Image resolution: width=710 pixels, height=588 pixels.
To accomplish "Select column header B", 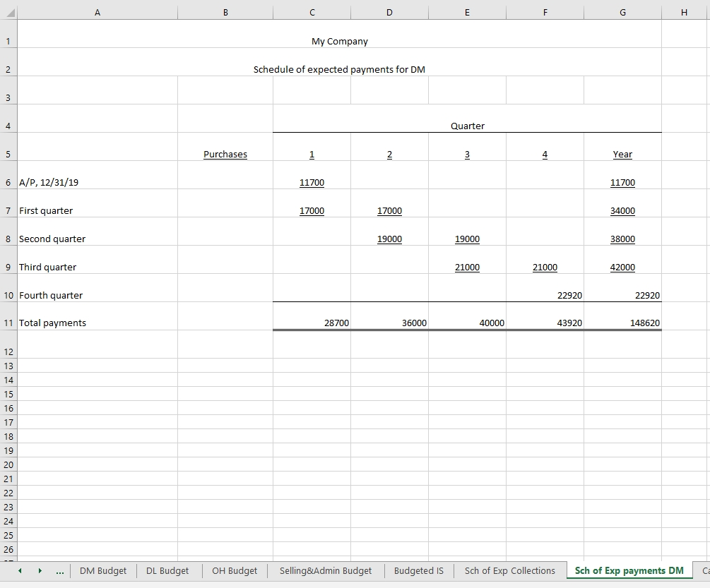I will (x=225, y=12).
